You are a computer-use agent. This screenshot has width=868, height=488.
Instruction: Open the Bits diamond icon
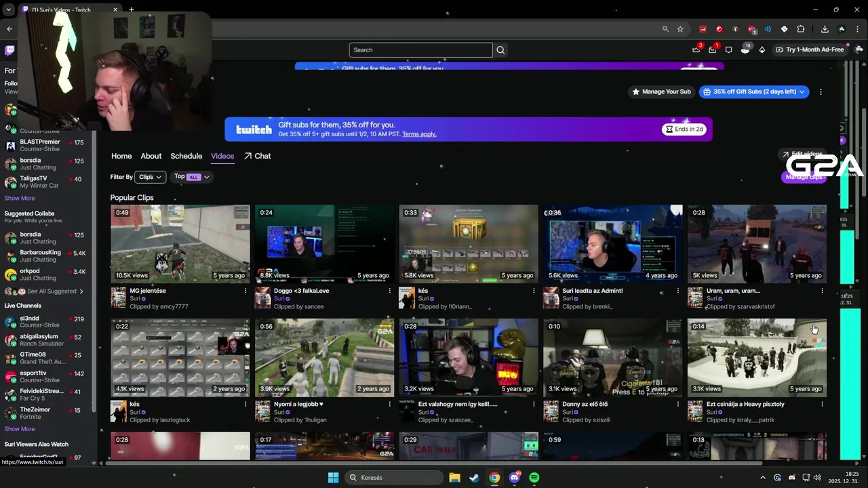click(x=762, y=49)
